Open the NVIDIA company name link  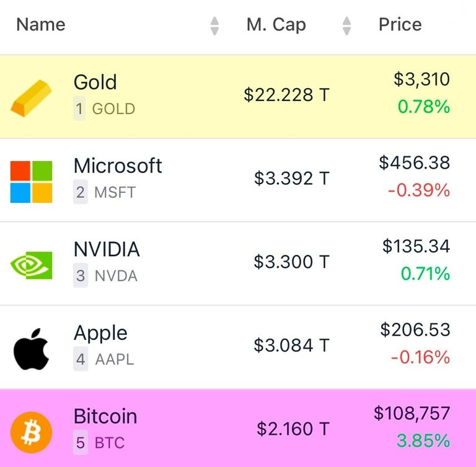click(107, 249)
